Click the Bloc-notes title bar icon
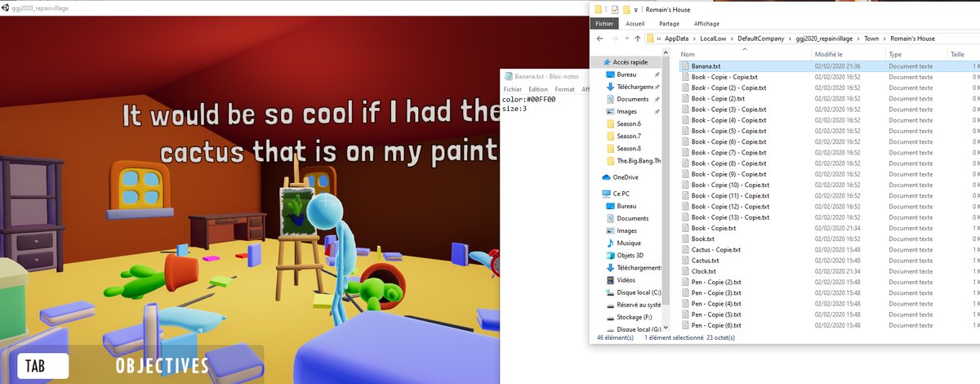The width and height of the screenshot is (980, 384). click(x=507, y=77)
